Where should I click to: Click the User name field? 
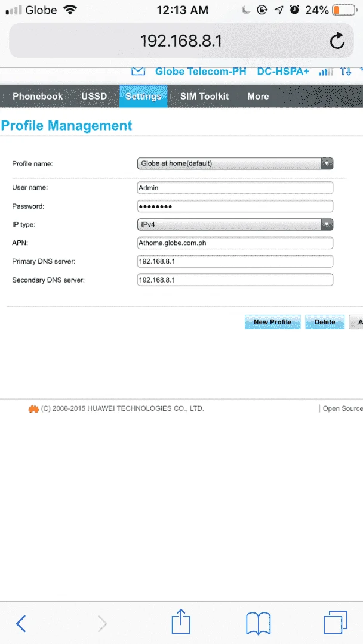coord(235,188)
